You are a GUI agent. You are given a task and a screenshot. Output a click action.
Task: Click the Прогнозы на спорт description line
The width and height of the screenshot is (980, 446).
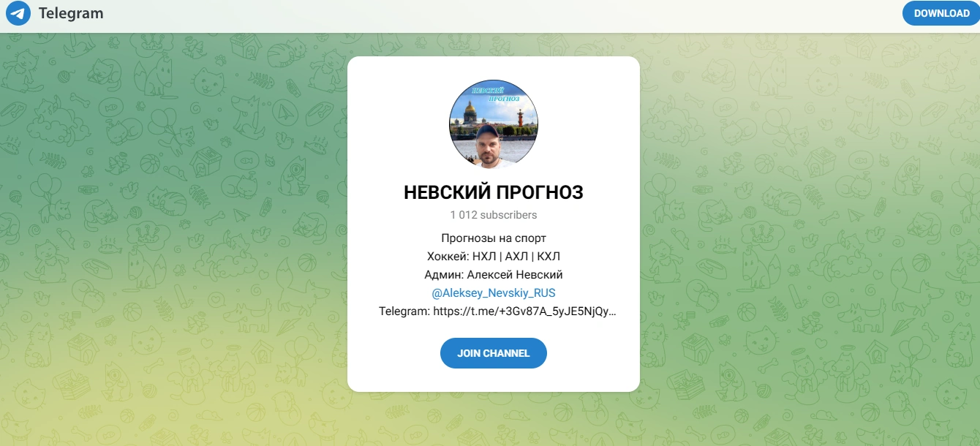494,238
